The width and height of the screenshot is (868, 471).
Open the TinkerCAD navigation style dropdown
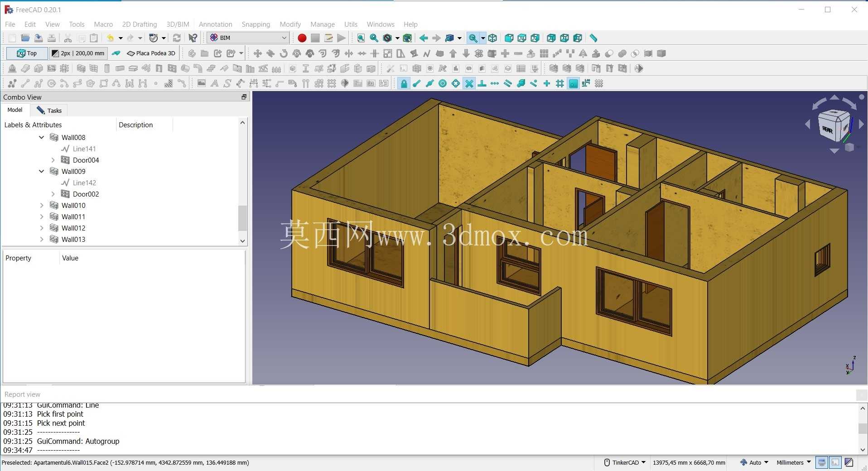click(x=625, y=462)
